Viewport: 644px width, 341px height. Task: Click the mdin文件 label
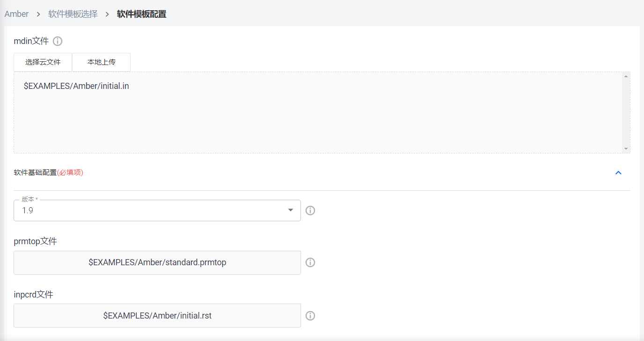pyautogui.click(x=31, y=41)
